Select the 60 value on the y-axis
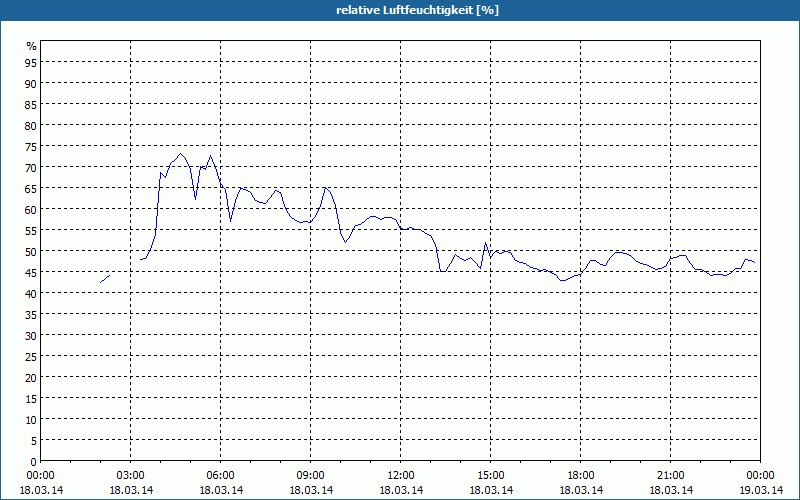The width and height of the screenshot is (800, 500). (x=31, y=209)
